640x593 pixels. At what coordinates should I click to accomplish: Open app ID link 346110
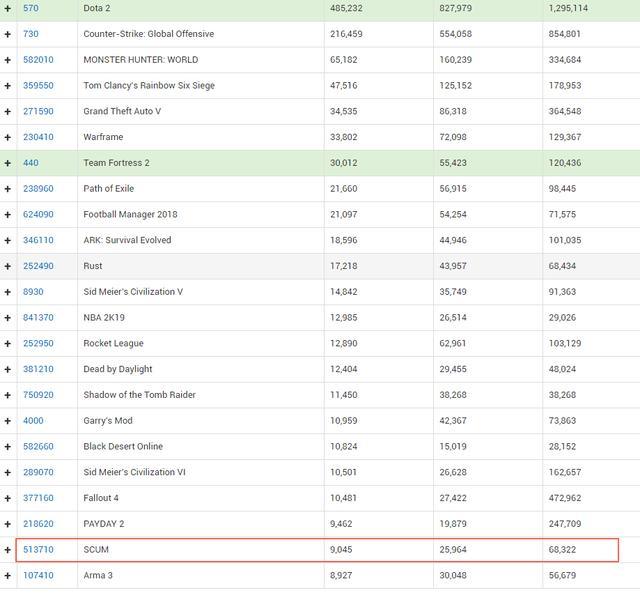[x=38, y=240]
